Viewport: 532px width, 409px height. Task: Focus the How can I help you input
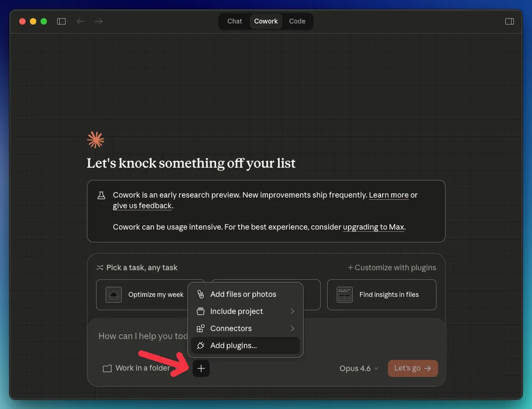pos(143,336)
